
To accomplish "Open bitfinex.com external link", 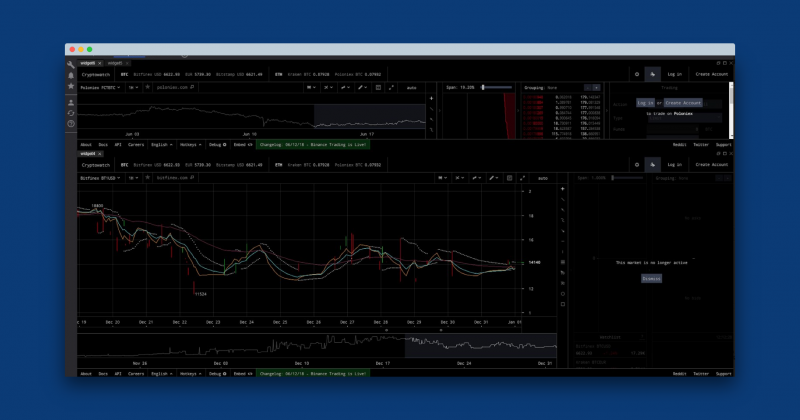I will click(176, 178).
